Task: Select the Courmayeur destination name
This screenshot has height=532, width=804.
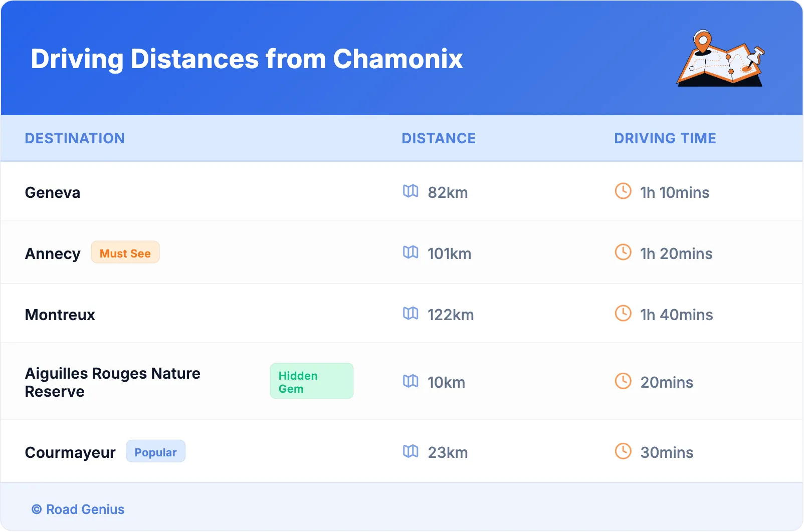Action: click(x=70, y=453)
